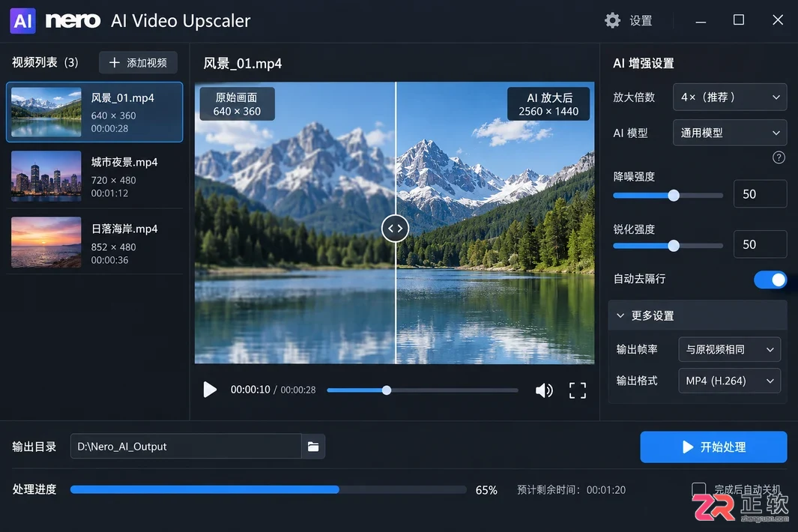Click the 视频列表 (3) heading
Screen dimensions: 798x532
pyautogui.click(x=45, y=63)
